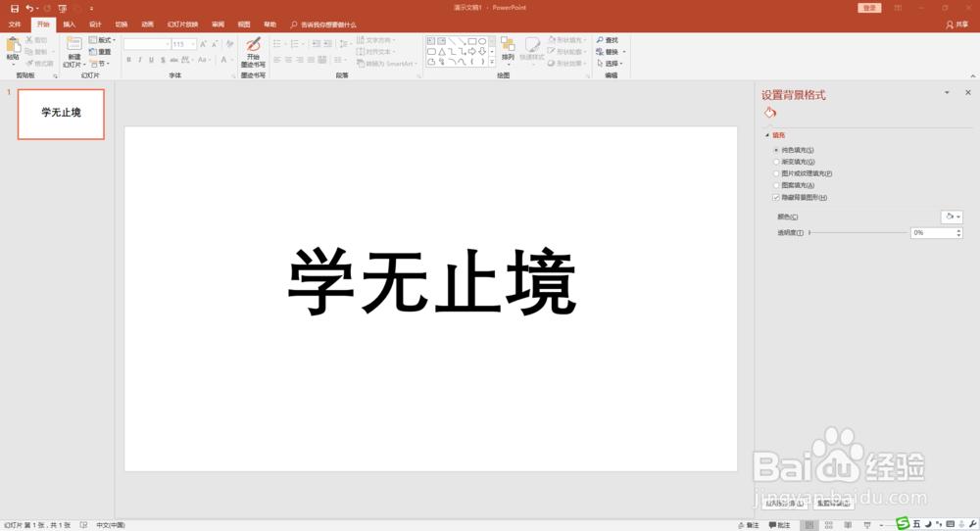Click the New Slide icon
Image resolution: width=980 pixels, height=531 pixels.
[x=73, y=44]
